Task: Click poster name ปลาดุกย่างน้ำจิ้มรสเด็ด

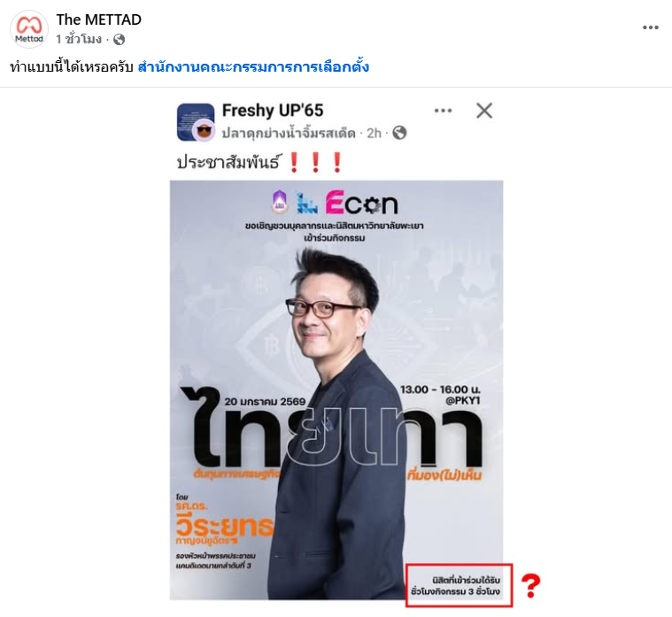Action: [289, 133]
